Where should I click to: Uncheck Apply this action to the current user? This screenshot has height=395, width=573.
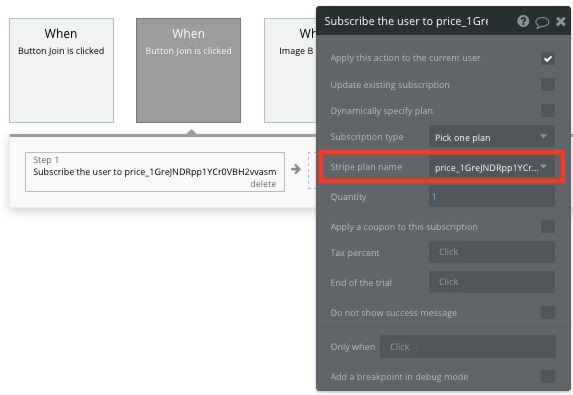(548, 58)
